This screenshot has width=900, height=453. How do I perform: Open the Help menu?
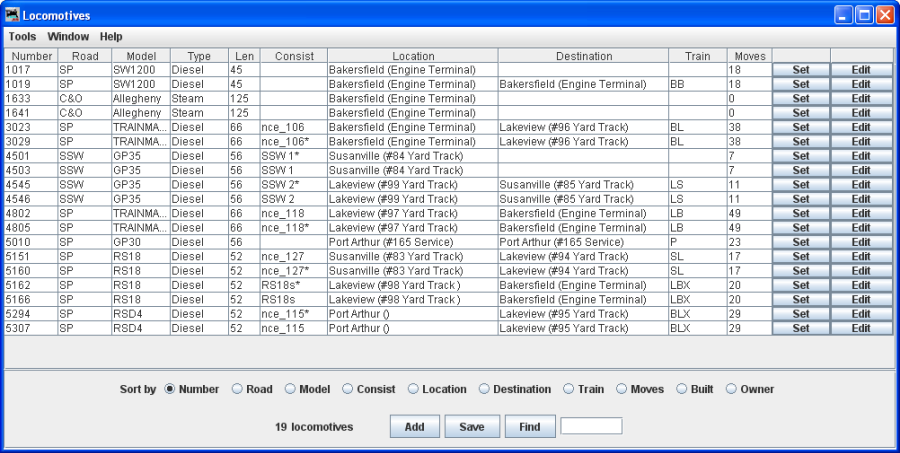pos(111,36)
